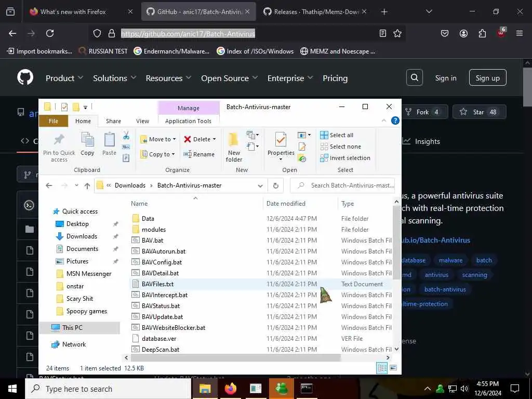Screen dimensions: 532x399
Task: Open the File Explorer taskbar icon
Action: (x=205, y=389)
